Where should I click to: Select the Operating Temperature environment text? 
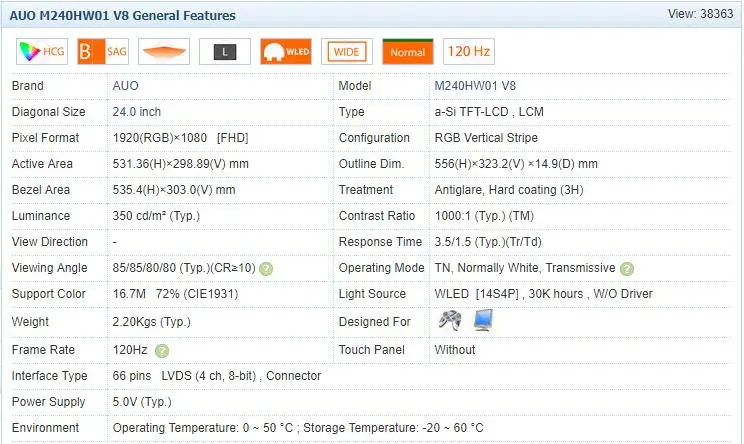298,428
